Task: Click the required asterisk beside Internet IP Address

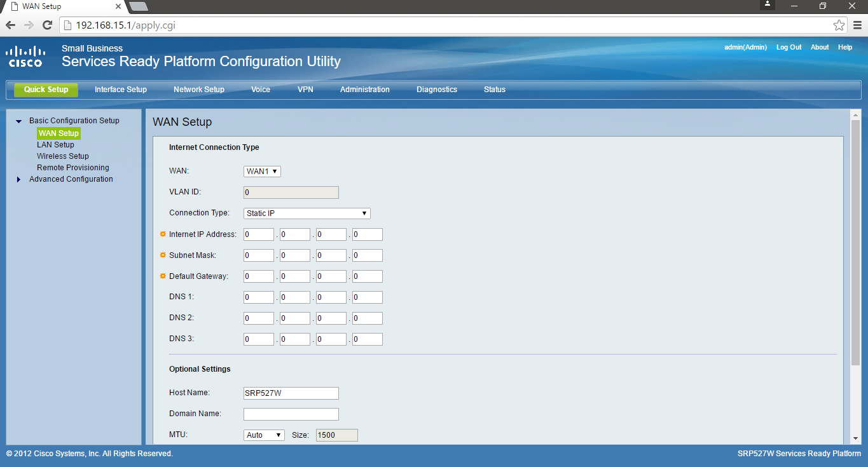Action: point(163,234)
